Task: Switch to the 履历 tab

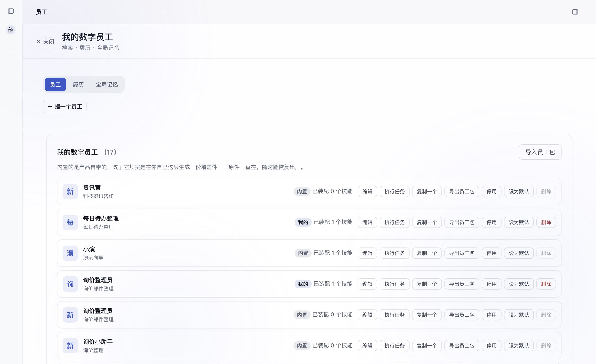Action: coord(78,85)
